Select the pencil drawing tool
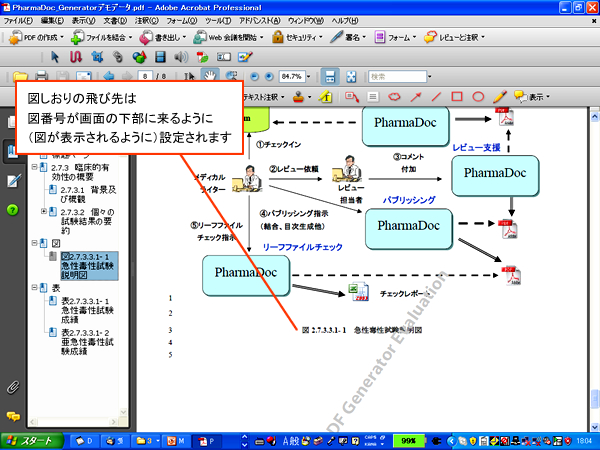The image size is (600, 450). click(x=499, y=97)
